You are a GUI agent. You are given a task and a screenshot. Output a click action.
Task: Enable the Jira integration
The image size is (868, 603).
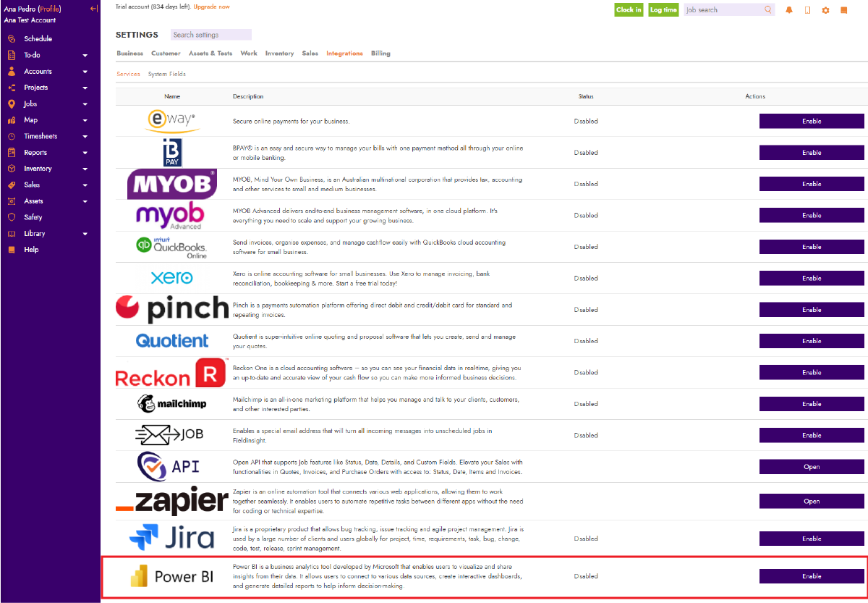[x=812, y=539]
